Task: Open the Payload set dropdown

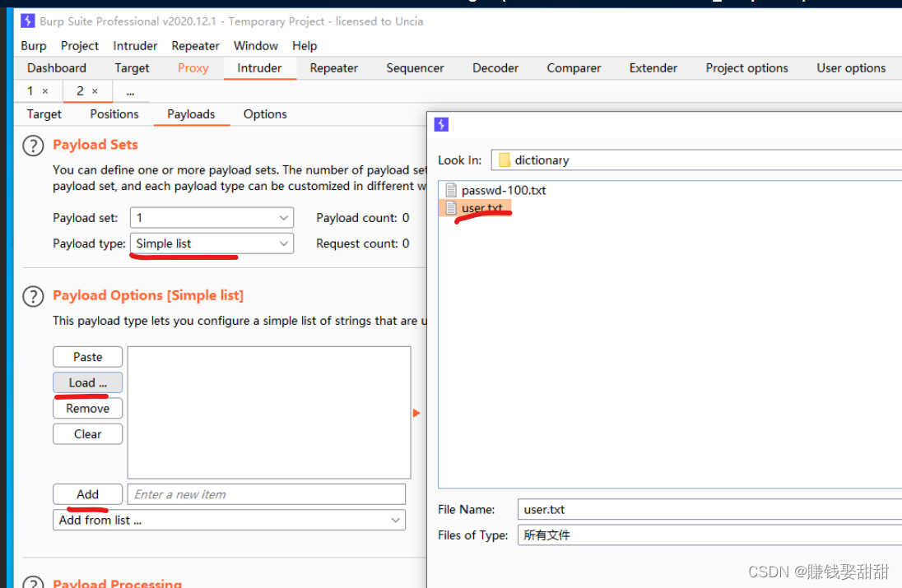Action: [212, 218]
